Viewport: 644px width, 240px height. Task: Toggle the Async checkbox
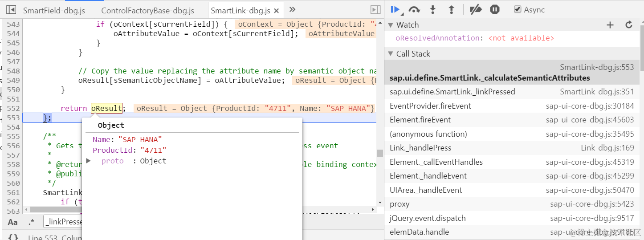pyautogui.click(x=518, y=9)
